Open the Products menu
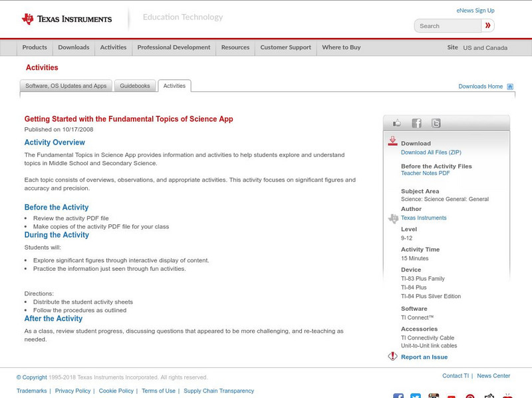The width and height of the screenshot is (532, 398). 35,47
